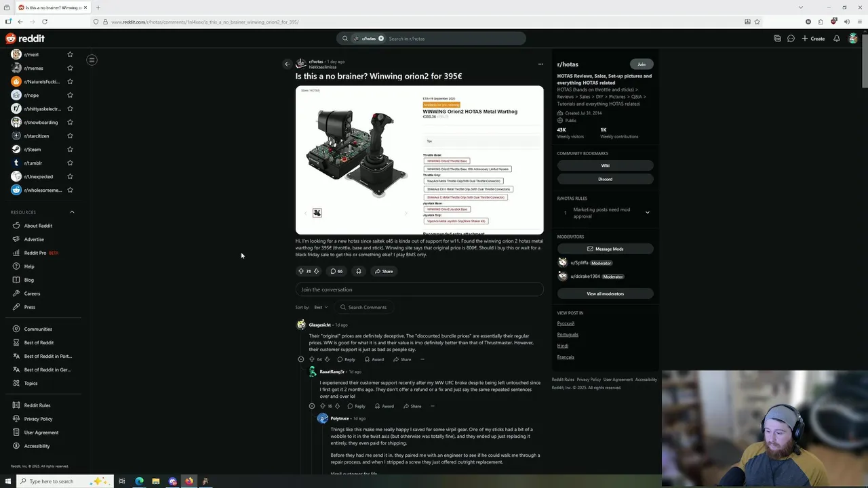Image resolution: width=868 pixels, height=488 pixels.
Task: Open View all moderators
Action: (x=605, y=293)
